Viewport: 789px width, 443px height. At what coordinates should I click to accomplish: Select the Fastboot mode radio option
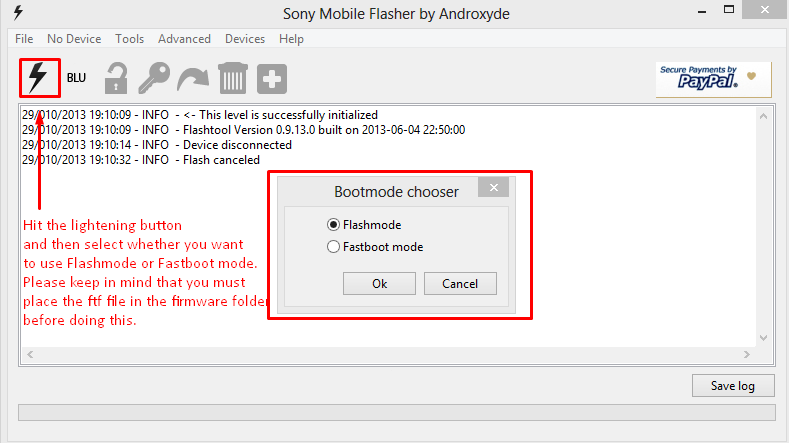(375, 247)
